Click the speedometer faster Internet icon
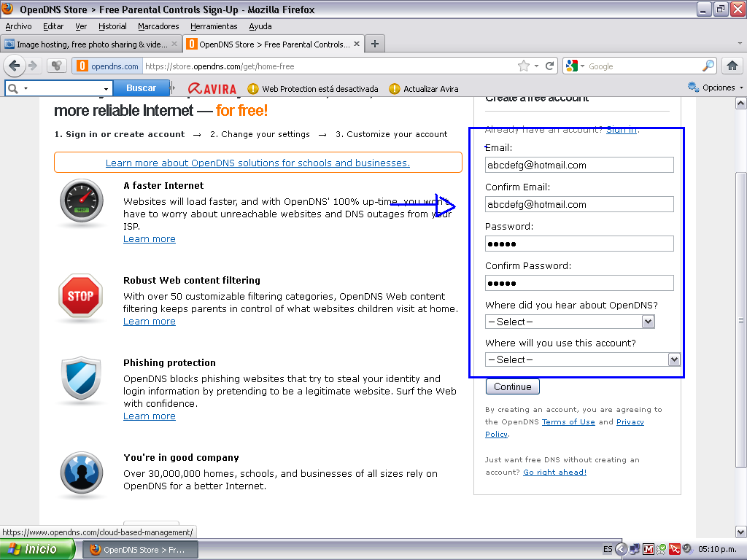This screenshot has width=747, height=560. 82,201
